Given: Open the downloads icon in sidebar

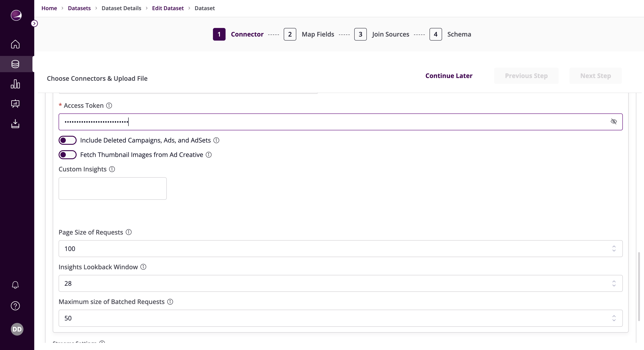Looking at the screenshot, I should (15, 124).
